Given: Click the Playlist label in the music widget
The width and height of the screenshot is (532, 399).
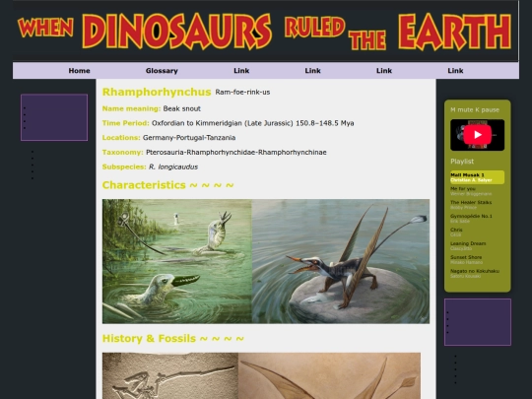Looking at the screenshot, I should 462,162.
